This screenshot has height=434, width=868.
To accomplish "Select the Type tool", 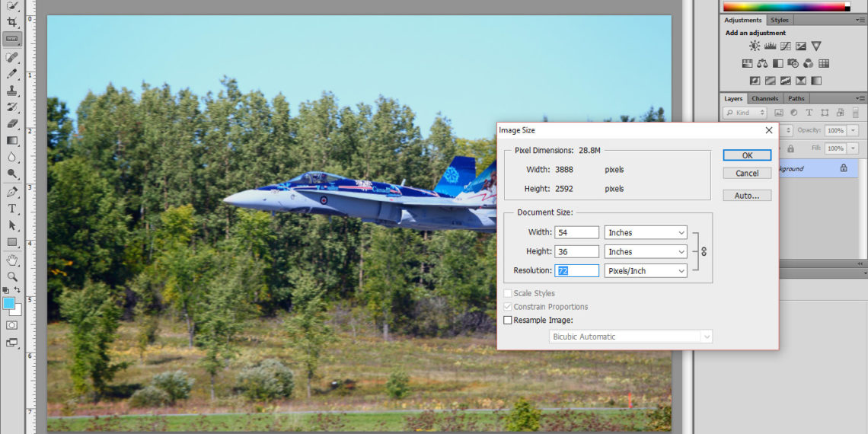I will click(x=11, y=209).
